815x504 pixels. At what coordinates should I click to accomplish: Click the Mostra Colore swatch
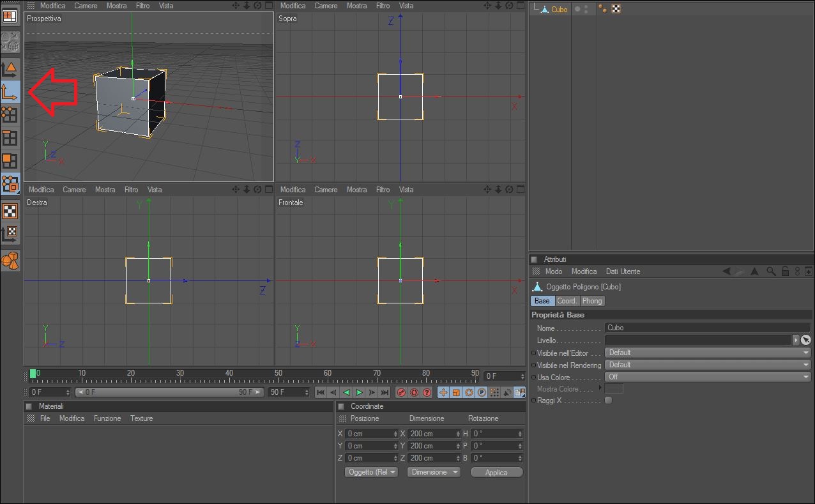pyautogui.click(x=614, y=389)
